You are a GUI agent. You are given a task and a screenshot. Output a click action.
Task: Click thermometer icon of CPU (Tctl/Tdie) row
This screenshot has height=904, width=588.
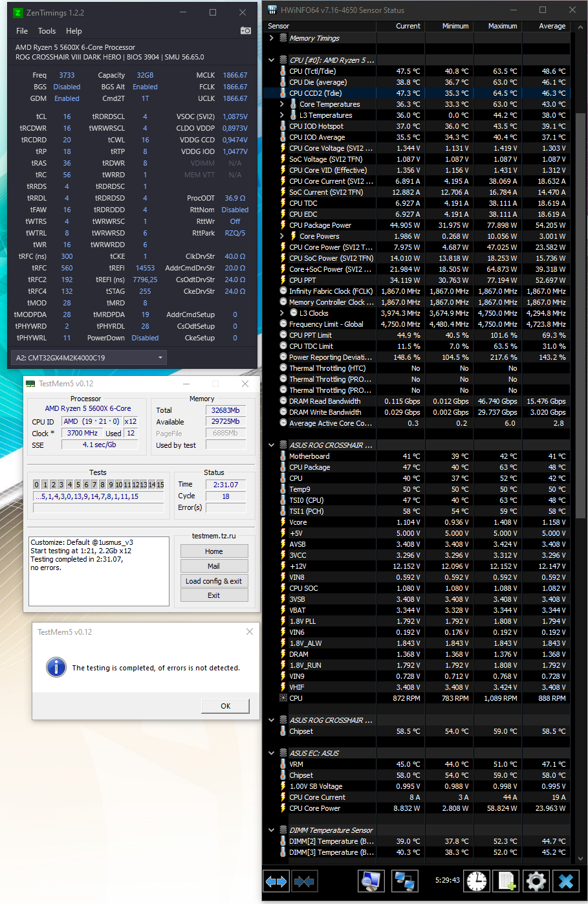point(283,71)
